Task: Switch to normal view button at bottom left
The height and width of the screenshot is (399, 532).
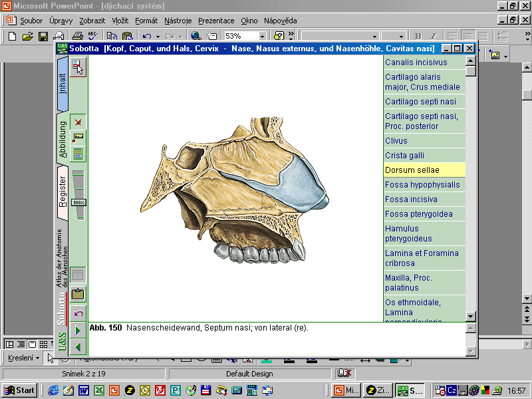Action: (x=9, y=344)
